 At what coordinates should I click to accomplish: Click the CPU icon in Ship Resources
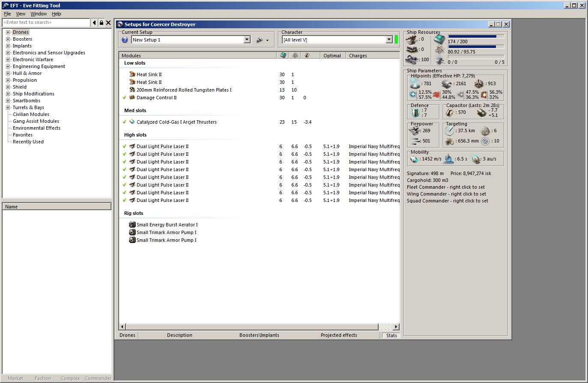(x=439, y=39)
